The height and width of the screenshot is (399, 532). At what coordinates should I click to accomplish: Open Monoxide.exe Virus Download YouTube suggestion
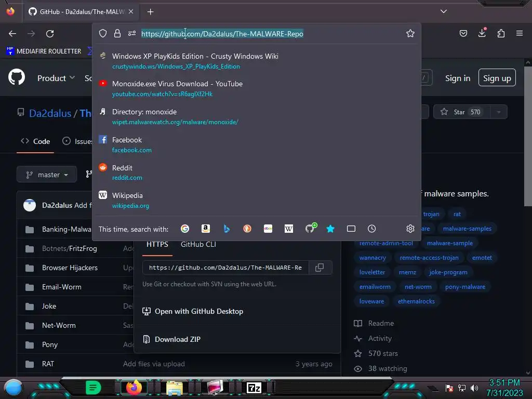(256, 88)
